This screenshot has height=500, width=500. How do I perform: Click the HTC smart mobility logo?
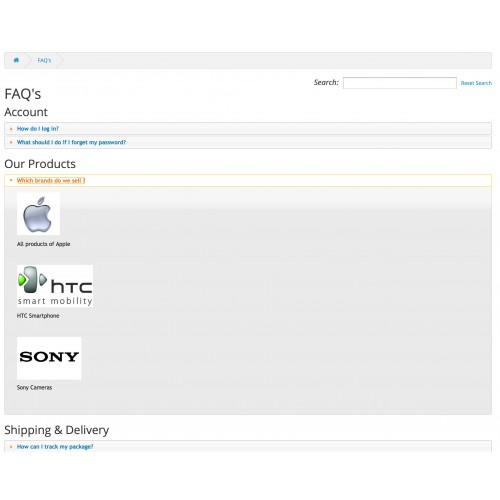(55, 286)
